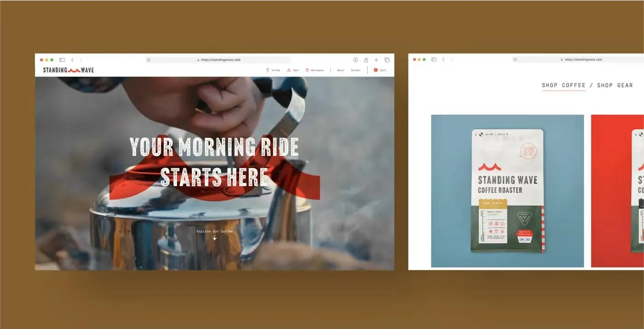Open the coffee bag product on blue background
Screen dimensions: 644x329
(x=507, y=191)
